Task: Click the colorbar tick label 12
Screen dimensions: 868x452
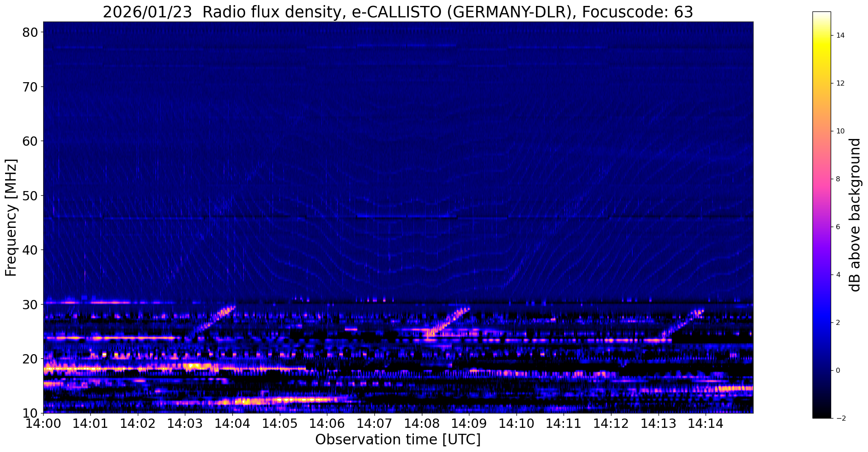Action: pos(840,83)
